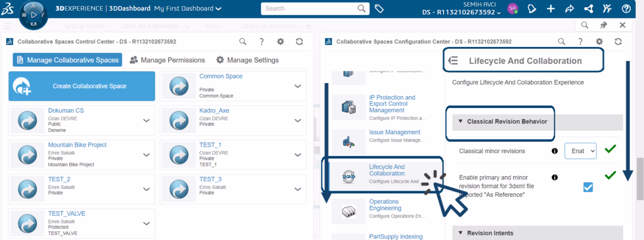The width and height of the screenshot is (644, 240).
Task: Add a new dashboard tab
Action: 308,26
